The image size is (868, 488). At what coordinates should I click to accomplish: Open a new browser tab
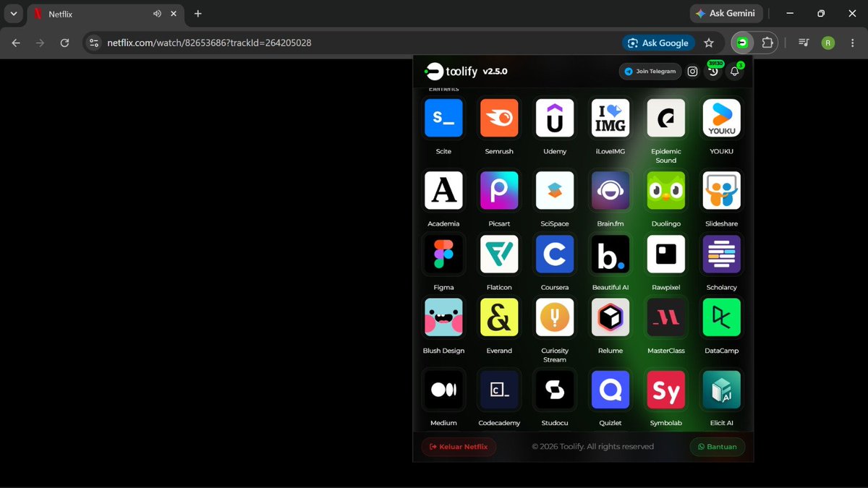198,14
